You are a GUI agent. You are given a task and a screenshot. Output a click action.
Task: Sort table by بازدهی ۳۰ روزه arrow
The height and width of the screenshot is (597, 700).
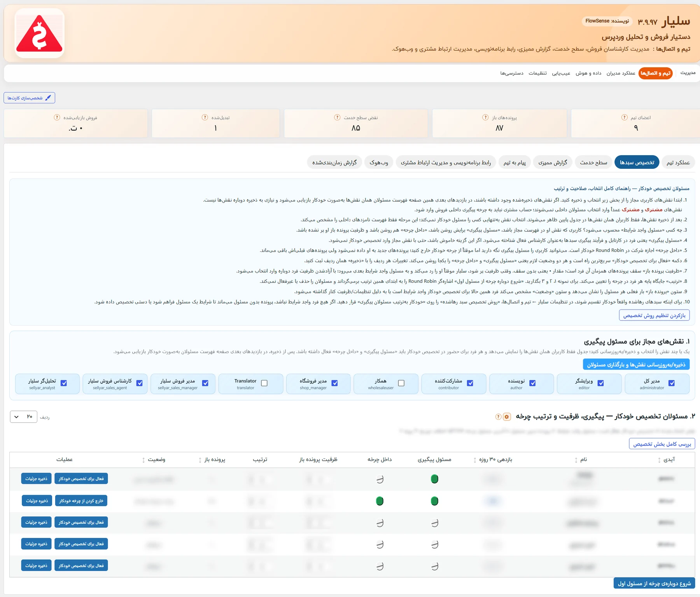point(475,460)
